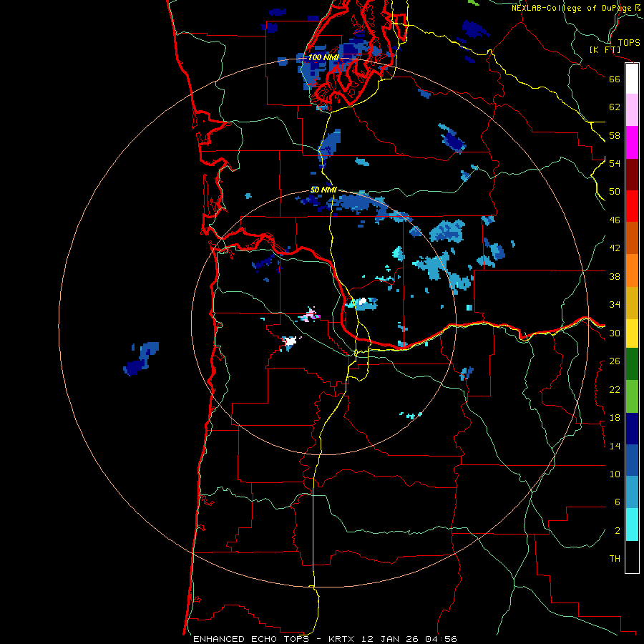Click the legend value '50'
Image resolution: width=644 pixels, height=644 pixels.
tap(615, 191)
